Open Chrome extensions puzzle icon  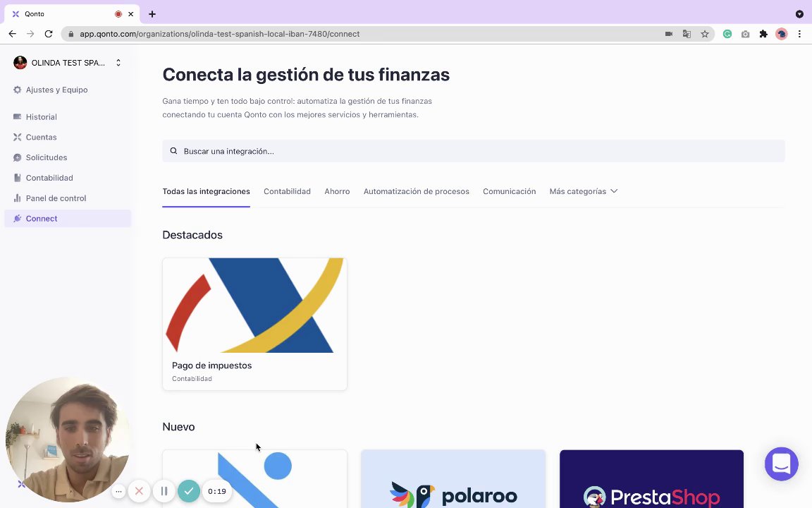763,34
